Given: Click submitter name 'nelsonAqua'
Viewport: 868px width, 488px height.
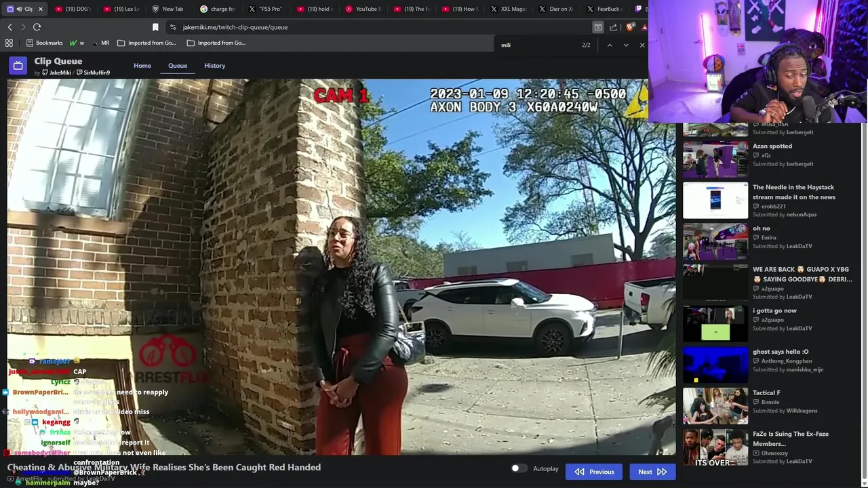Looking at the screenshot, I should tap(801, 215).
